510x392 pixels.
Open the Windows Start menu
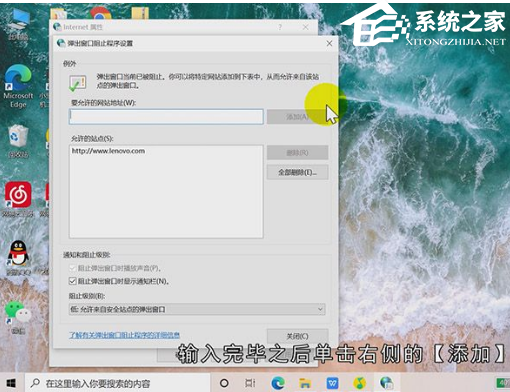[11, 383]
